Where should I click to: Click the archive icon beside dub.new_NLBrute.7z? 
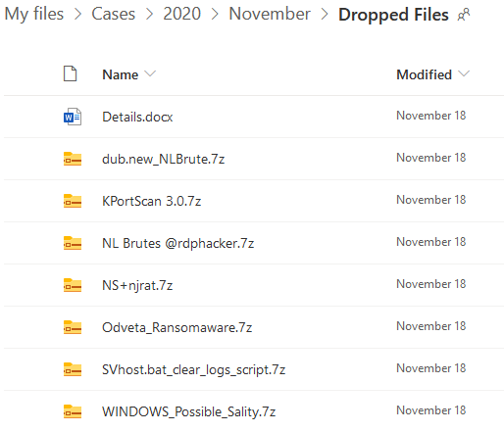(73, 159)
